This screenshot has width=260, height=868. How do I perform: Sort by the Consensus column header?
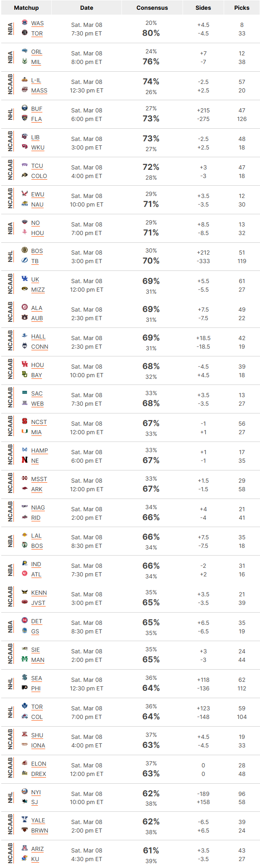(152, 8)
